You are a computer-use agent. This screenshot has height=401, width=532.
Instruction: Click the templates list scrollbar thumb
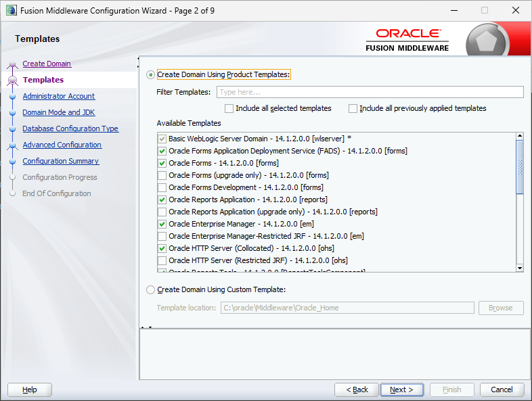pos(519,167)
